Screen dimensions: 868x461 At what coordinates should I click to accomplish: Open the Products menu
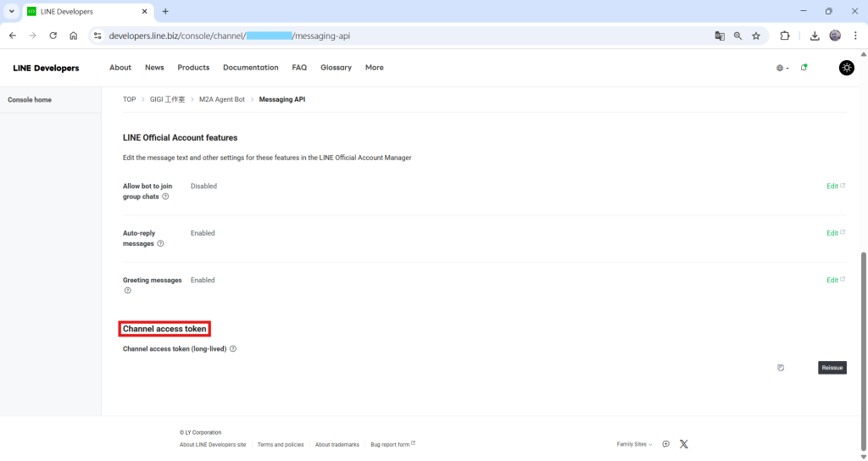(x=193, y=68)
